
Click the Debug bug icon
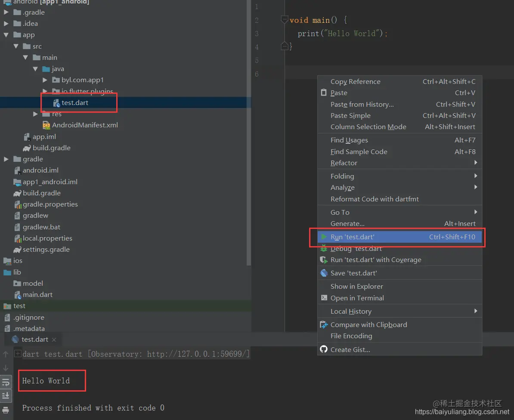[x=324, y=248]
